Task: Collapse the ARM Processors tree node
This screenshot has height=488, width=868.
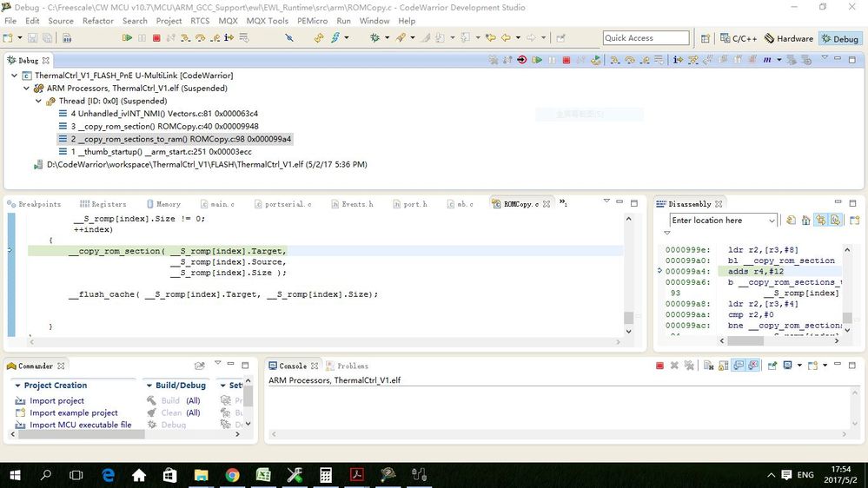Action: [27, 88]
